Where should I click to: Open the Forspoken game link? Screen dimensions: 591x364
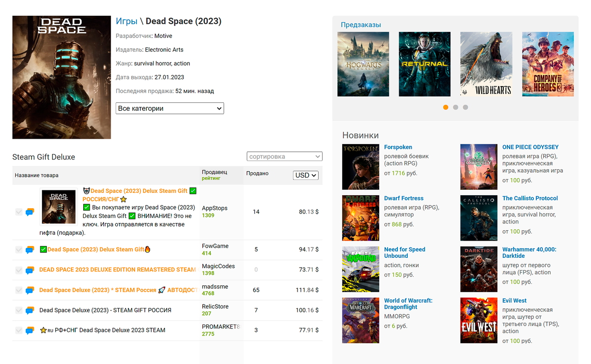[x=398, y=147]
